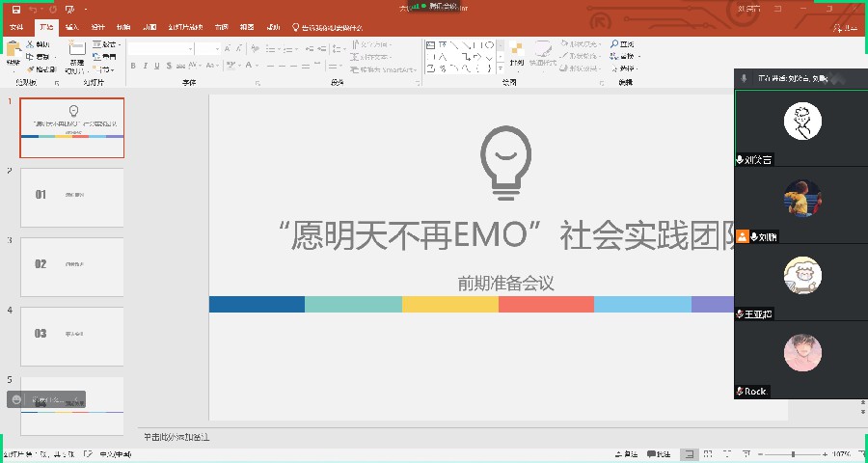The width and height of the screenshot is (868, 463).
Task: Click the text highlight color button
Action: (232, 66)
